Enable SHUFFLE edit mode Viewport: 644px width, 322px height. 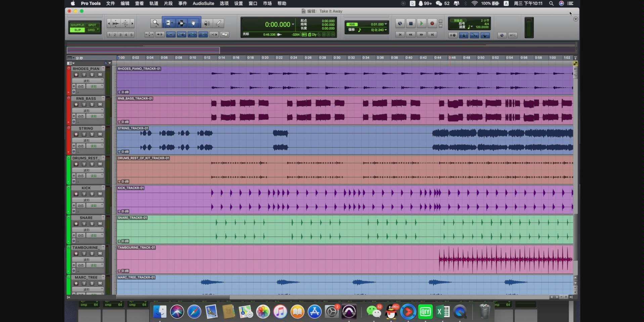click(77, 25)
